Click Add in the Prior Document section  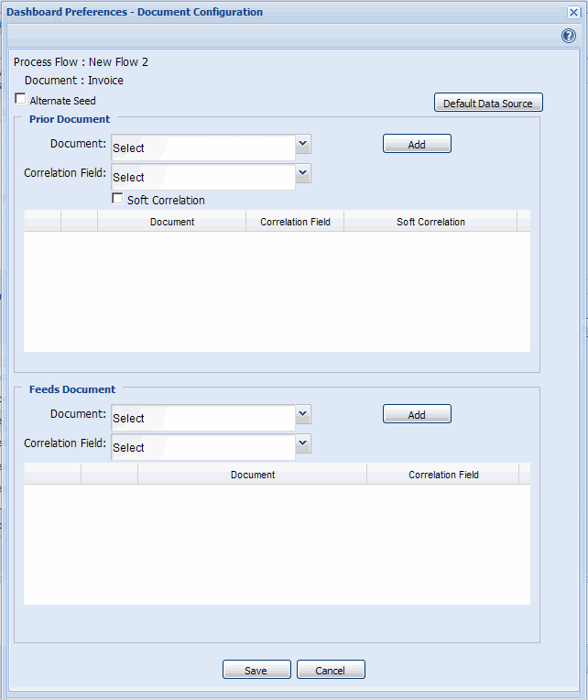pos(417,144)
